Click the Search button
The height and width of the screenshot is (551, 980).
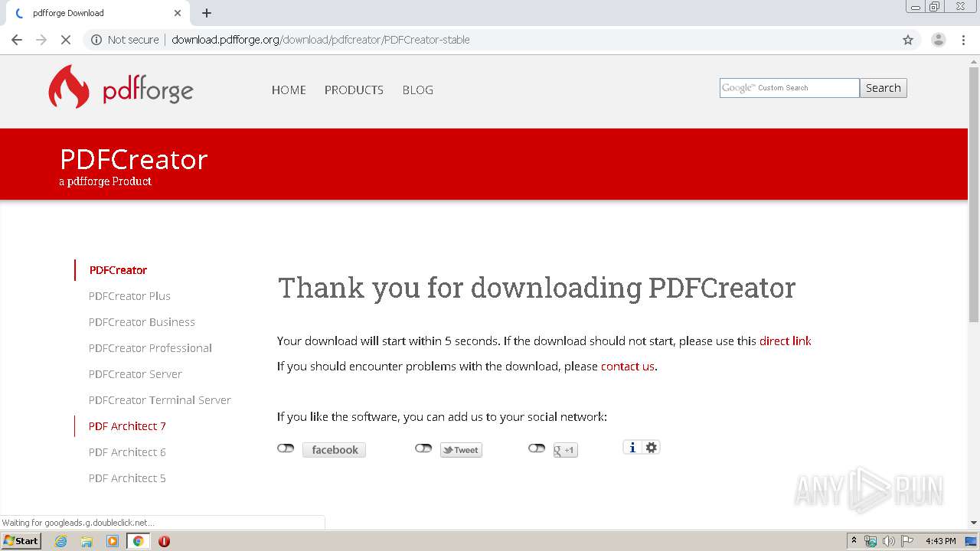point(883,88)
